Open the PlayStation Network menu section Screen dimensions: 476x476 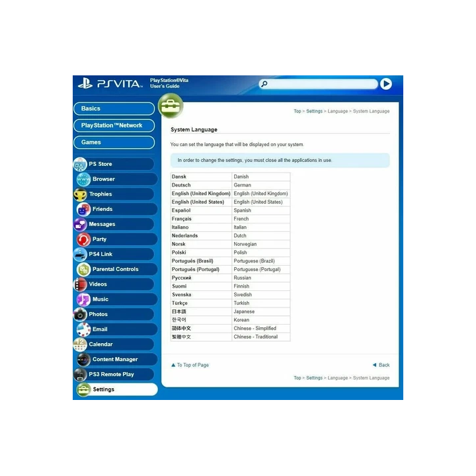tap(114, 126)
